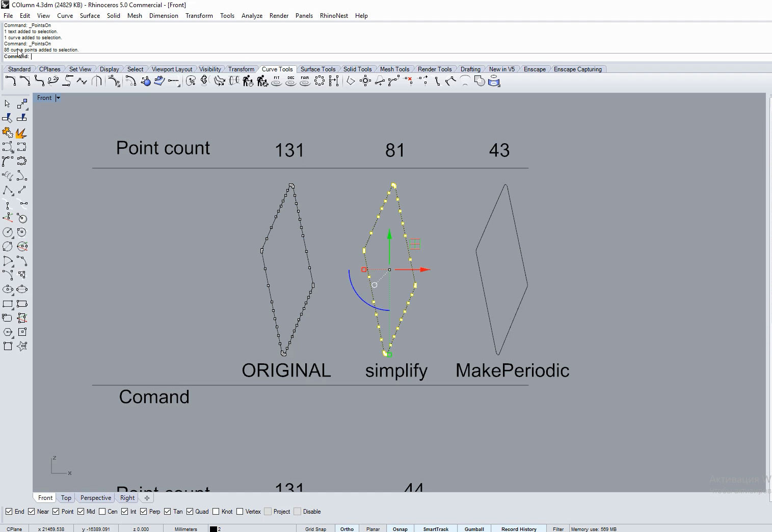772x532 pixels.
Task: Select the Ellipse tool
Action: click(x=7, y=289)
